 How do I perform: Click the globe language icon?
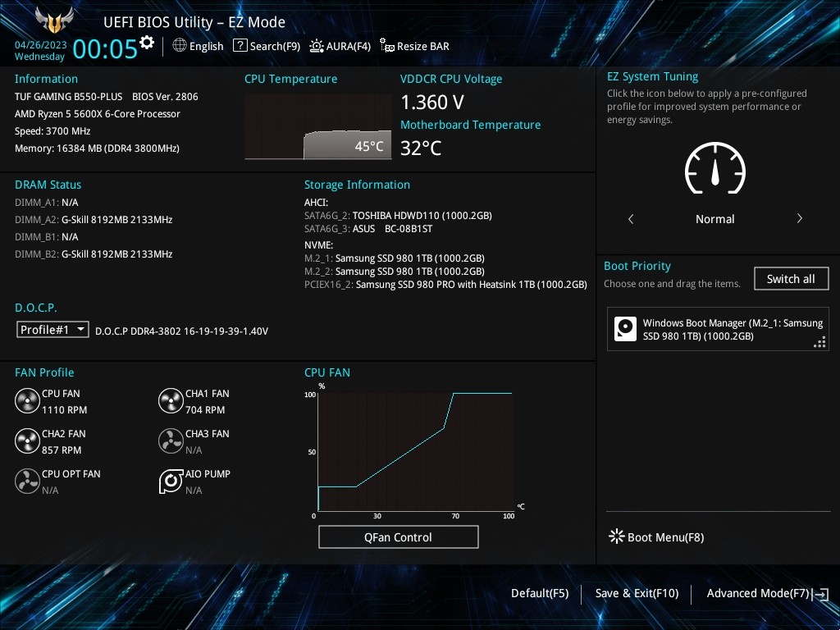pyautogui.click(x=180, y=46)
